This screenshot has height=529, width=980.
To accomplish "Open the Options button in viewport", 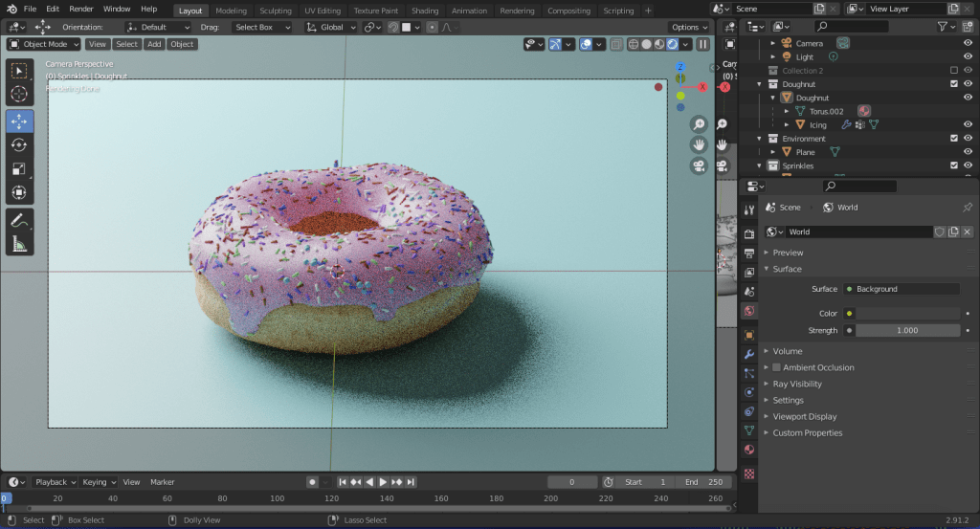I will 688,27.
